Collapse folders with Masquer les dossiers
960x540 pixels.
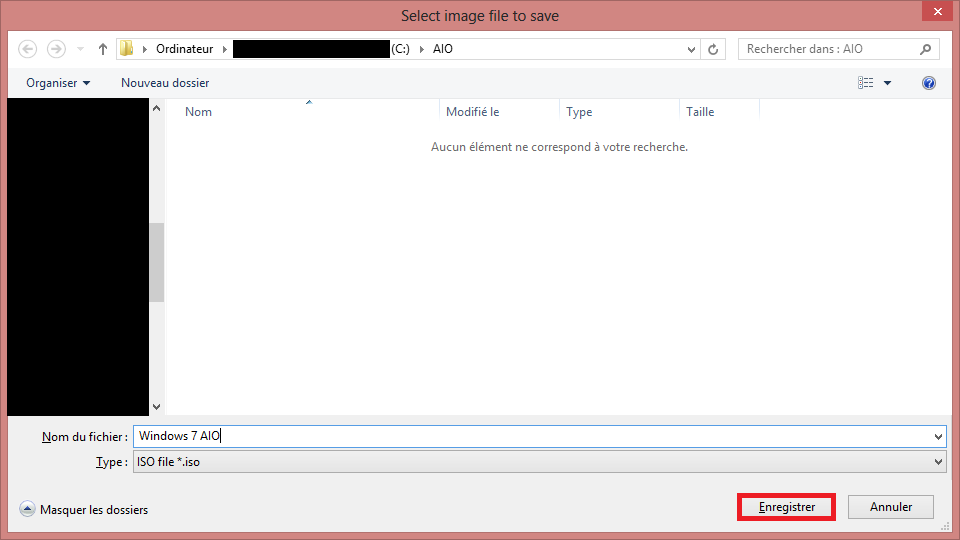coord(84,510)
